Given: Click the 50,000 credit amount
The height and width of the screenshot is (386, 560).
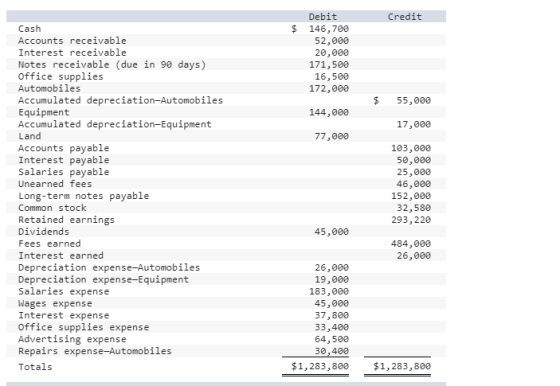Looking at the screenshot, I should coord(414,160).
